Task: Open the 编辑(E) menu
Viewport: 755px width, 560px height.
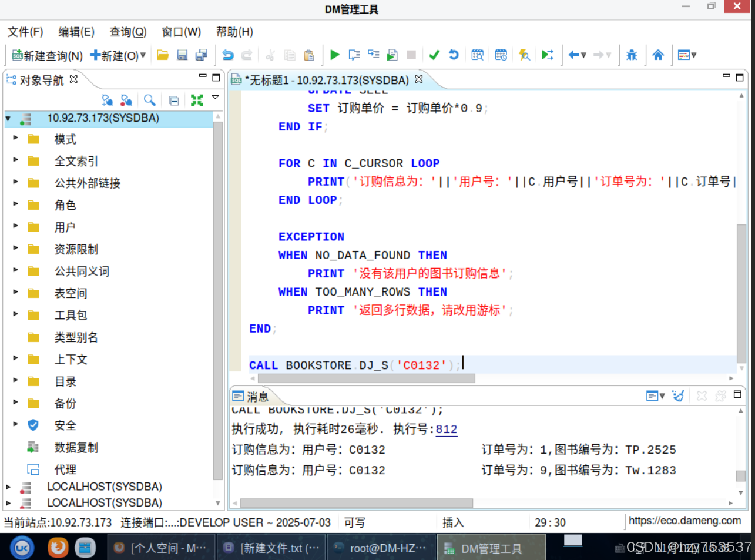Action: pos(76,32)
